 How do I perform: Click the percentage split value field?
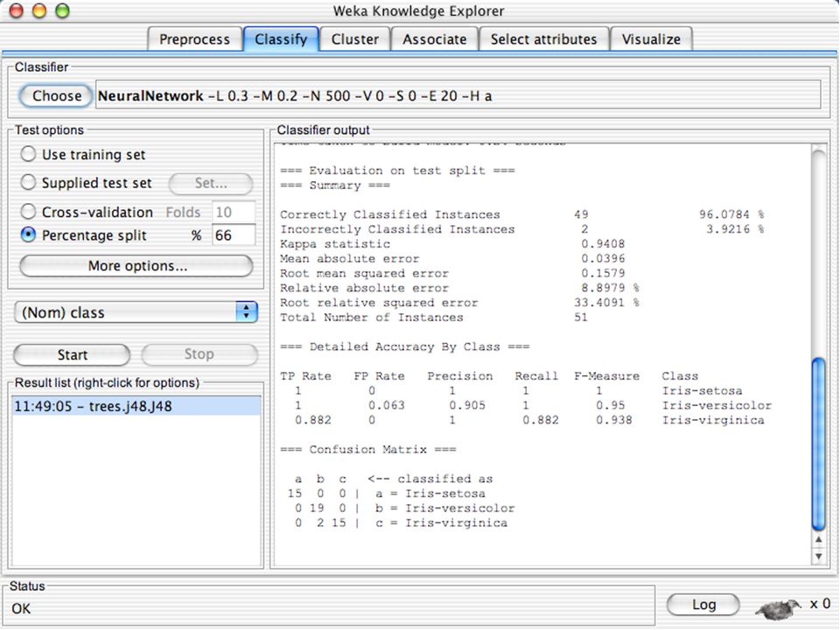click(x=234, y=235)
